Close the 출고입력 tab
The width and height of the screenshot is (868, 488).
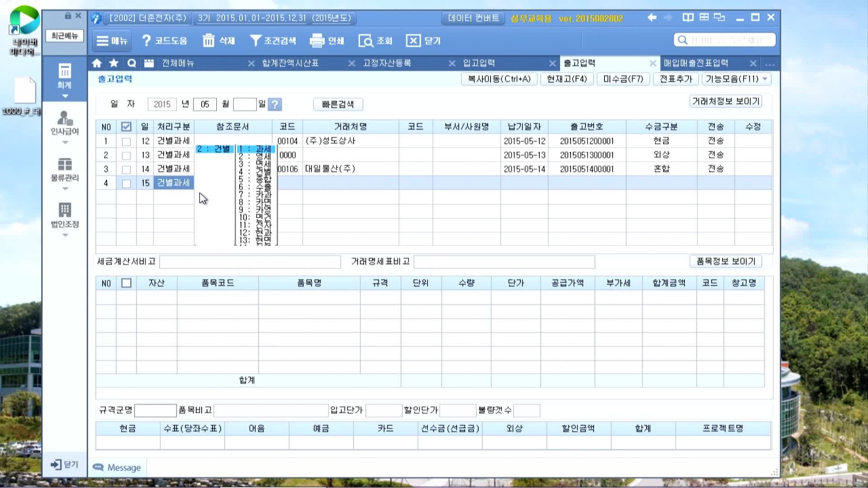tap(652, 64)
